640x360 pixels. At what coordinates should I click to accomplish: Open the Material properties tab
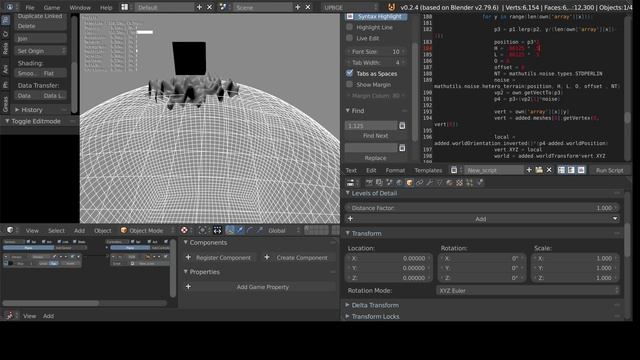450,182
